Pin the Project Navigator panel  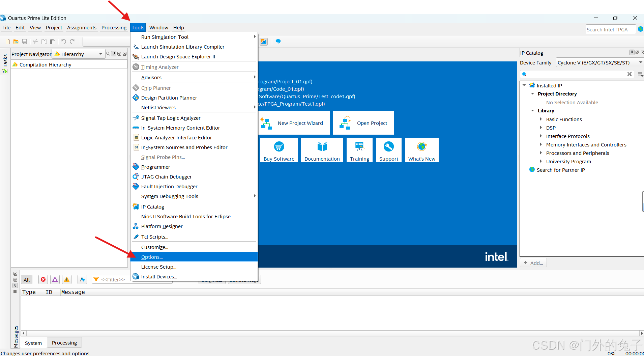[114, 54]
